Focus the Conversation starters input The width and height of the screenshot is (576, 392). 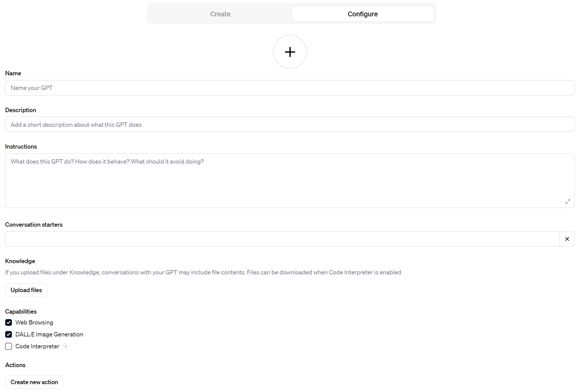click(x=282, y=239)
